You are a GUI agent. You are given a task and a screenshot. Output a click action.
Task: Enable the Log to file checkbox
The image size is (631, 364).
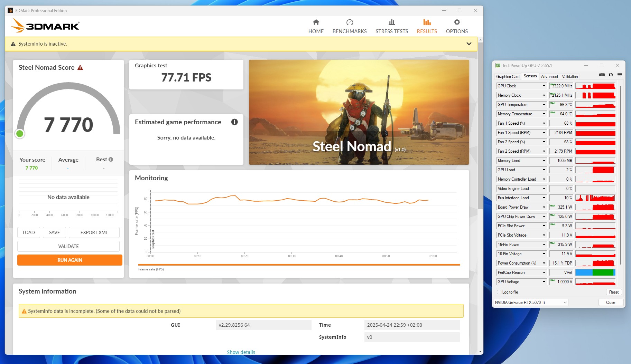pos(499,292)
